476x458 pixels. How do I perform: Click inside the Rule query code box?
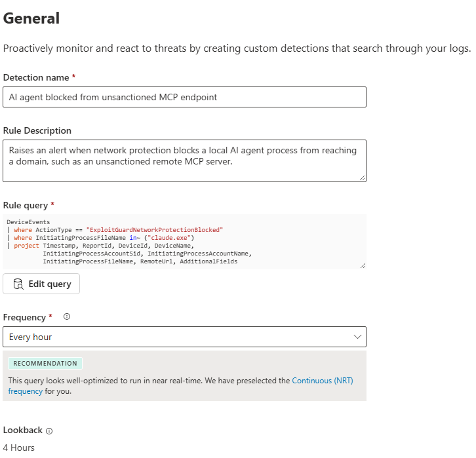coord(184,242)
